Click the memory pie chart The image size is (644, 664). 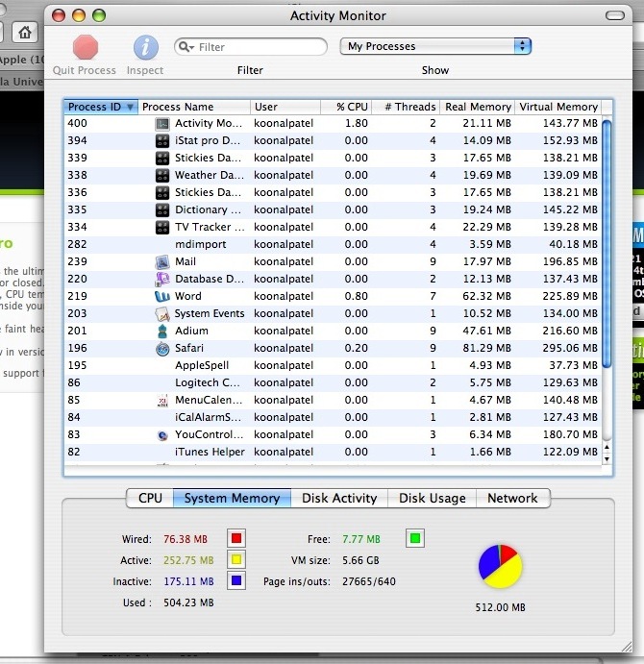pyautogui.click(x=500, y=567)
